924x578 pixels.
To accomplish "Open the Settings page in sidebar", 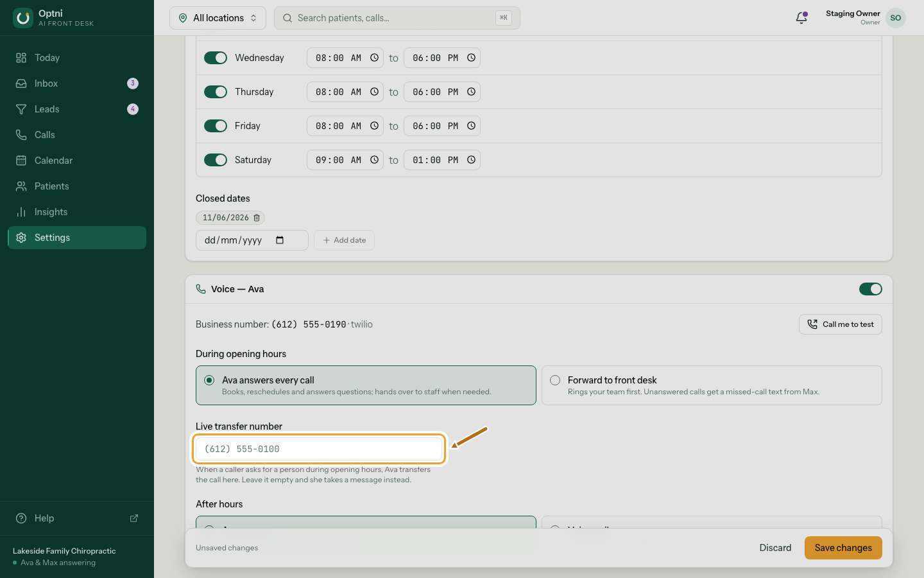I will (77, 238).
